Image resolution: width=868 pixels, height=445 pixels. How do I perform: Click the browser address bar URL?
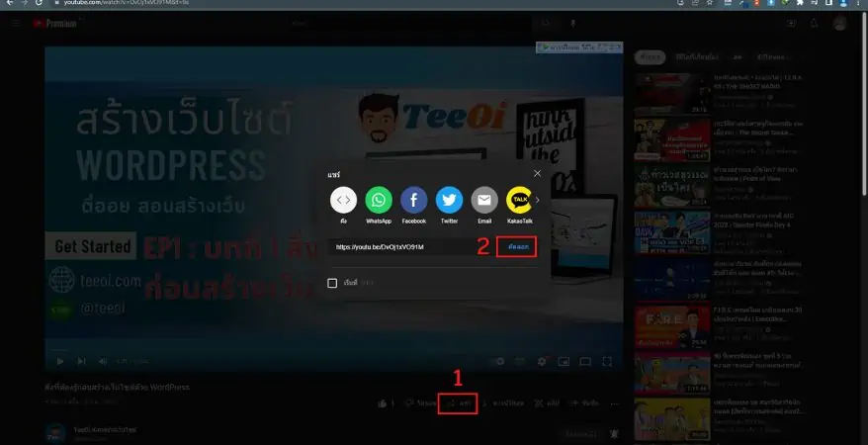point(126,3)
